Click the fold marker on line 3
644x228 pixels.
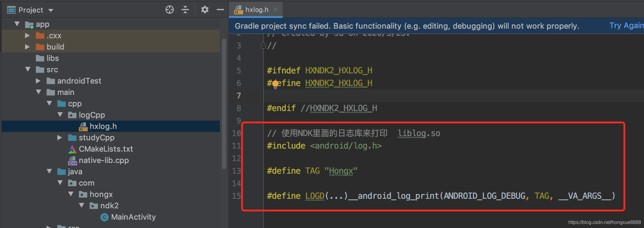(x=263, y=46)
